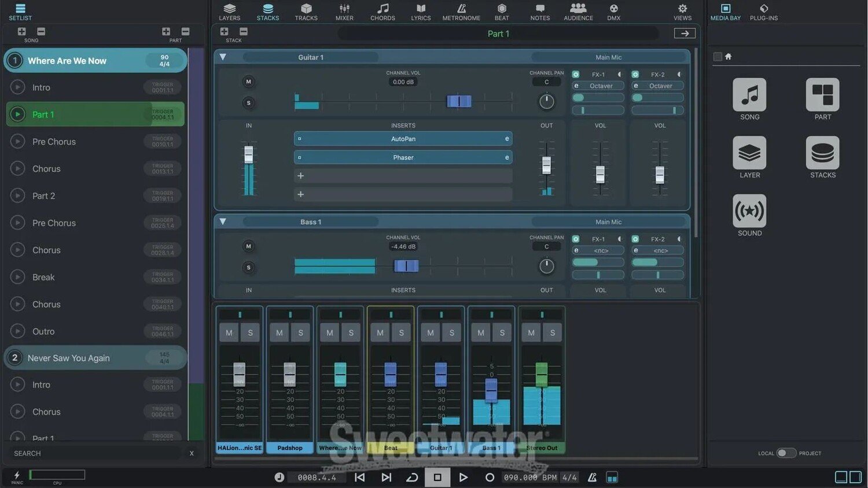
Task: Click the Stereo Out channel fader
Action: pyautogui.click(x=542, y=374)
